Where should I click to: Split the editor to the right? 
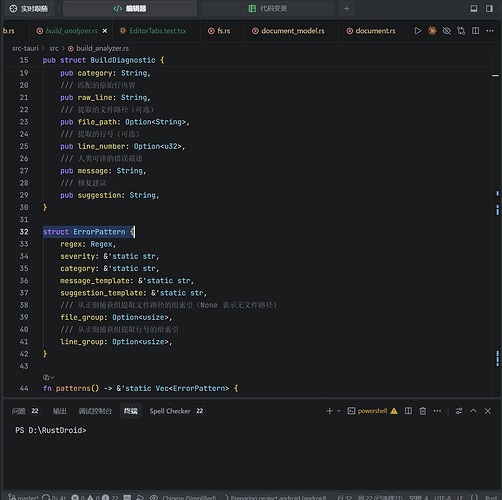(475, 31)
